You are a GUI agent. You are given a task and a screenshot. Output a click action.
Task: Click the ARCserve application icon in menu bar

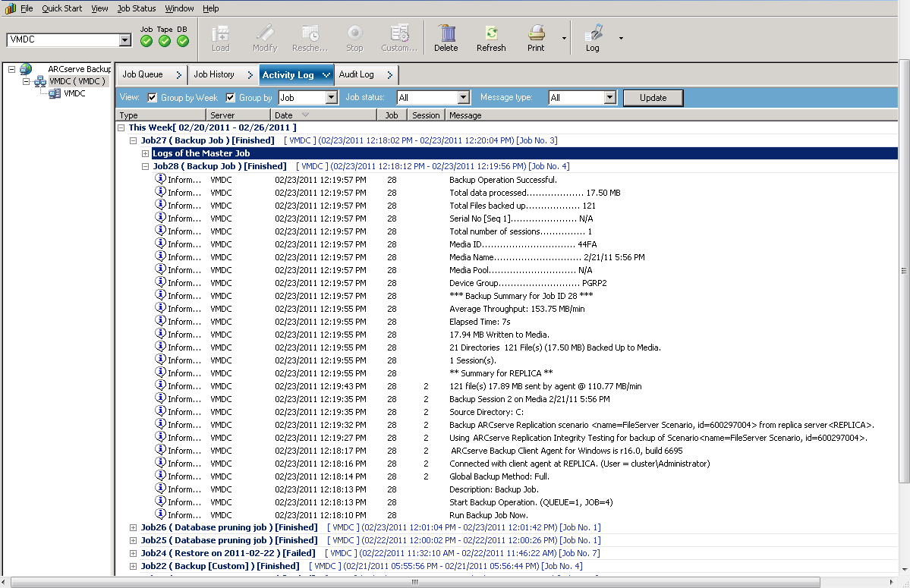(x=11, y=8)
